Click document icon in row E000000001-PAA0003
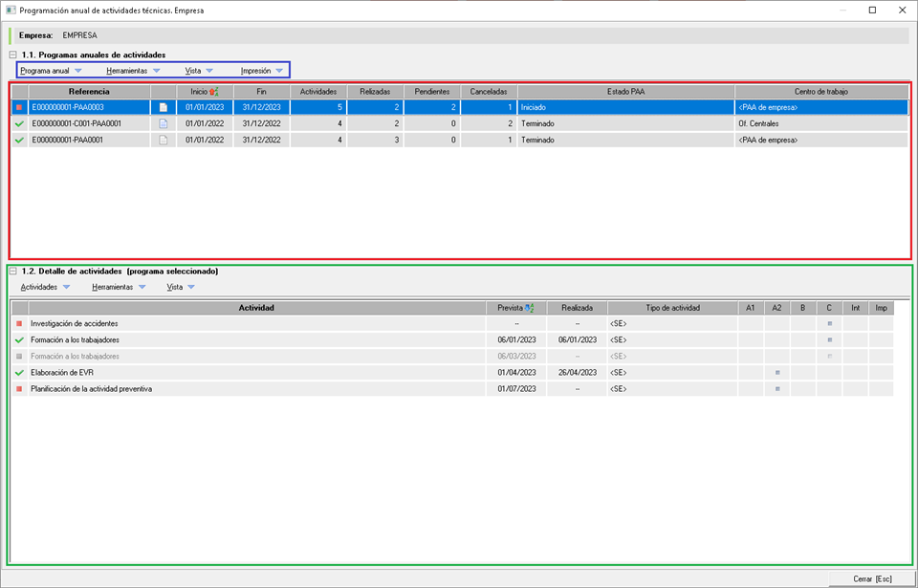The image size is (918, 588). 163,107
